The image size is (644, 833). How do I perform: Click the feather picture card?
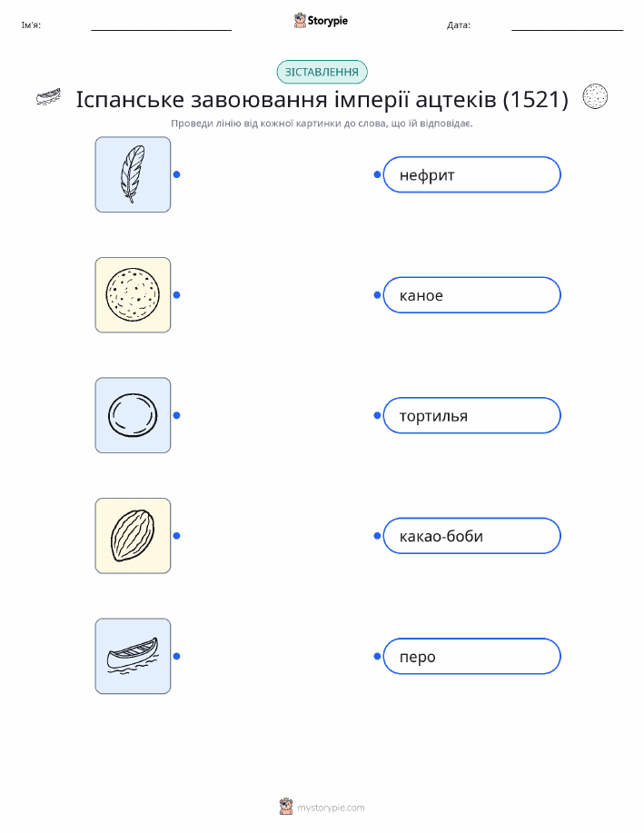133,174
